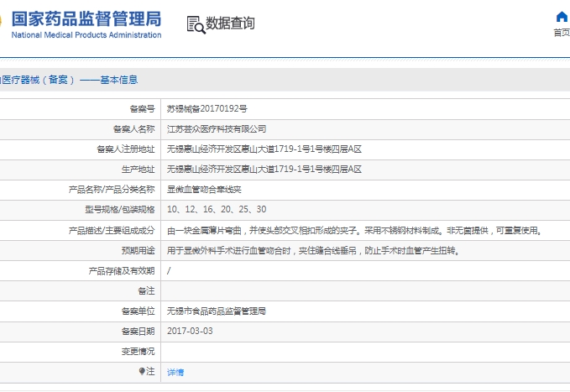Select the filing number 苏锡械备20170192号

click(x=207, y=108)
